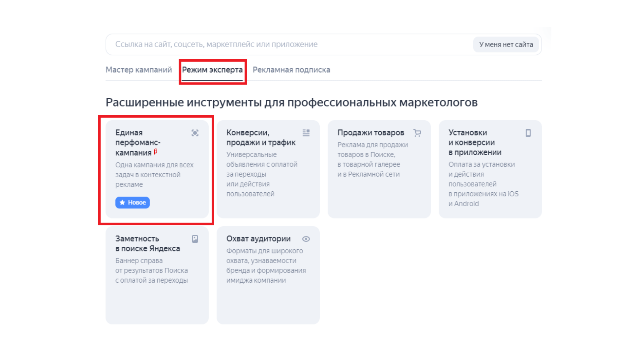644x362 pixels.
Task: Click the banner icon on Заметность card
Action: [x=195, y=239]
